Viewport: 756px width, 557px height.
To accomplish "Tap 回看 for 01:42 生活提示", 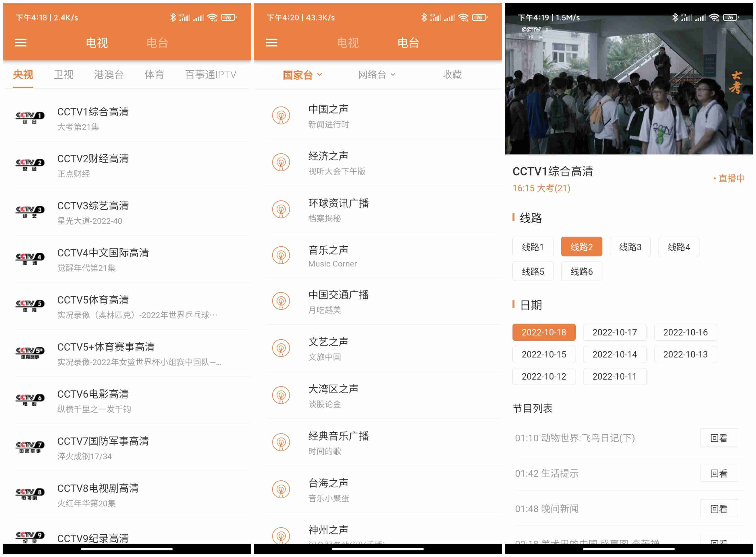I will point(719,473).
